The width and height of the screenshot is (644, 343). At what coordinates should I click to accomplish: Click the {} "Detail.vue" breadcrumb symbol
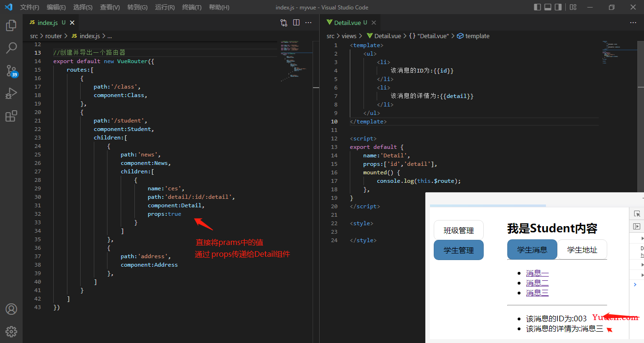429,36
